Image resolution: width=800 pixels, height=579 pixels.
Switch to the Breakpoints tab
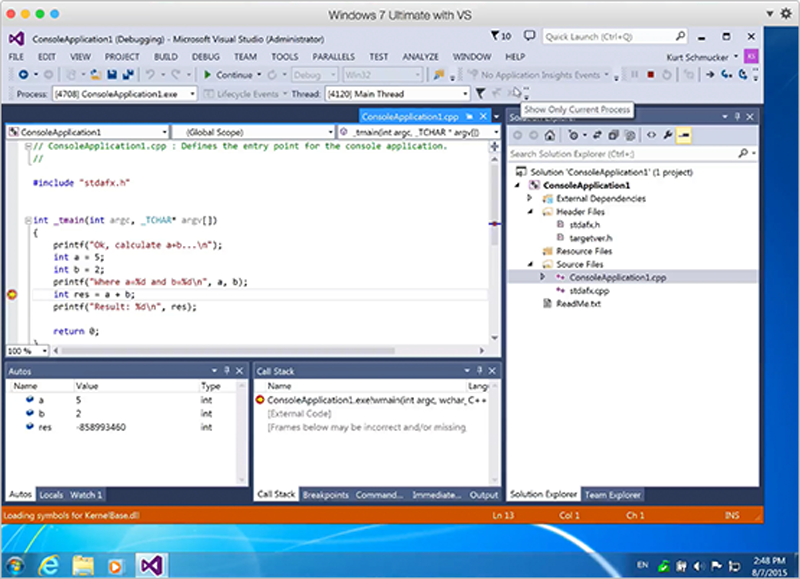pyautogui.click(x=326, y=495)
